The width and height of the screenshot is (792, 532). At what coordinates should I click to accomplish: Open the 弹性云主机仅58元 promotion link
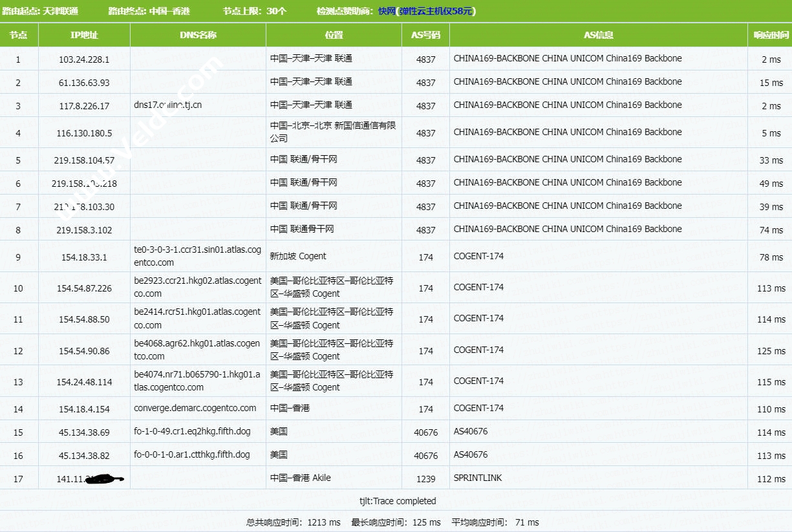436,11
